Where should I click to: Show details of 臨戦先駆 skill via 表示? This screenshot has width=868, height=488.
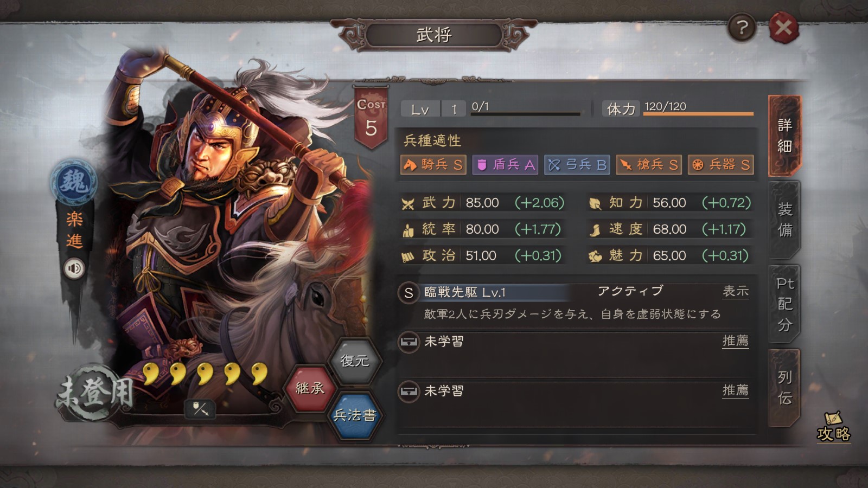point(736,292)
